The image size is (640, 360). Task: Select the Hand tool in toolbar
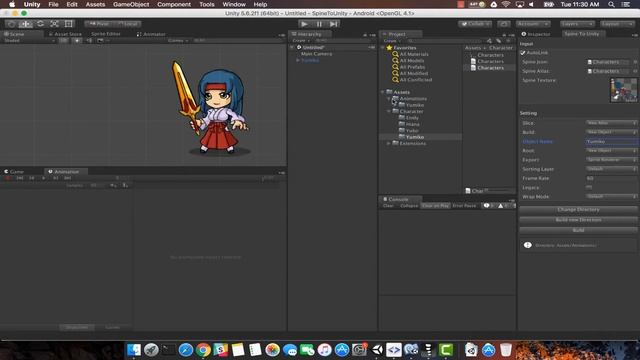point(11,24)
